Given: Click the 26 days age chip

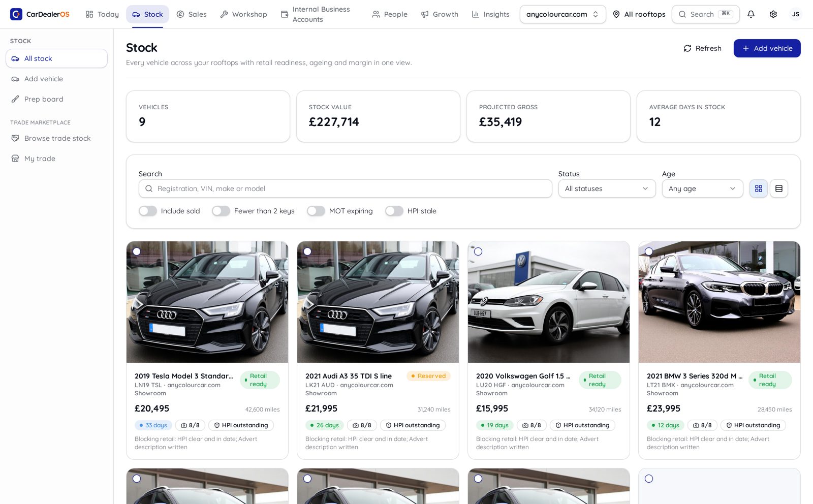Looking at the screenshot, I should [x=324, y=425].
